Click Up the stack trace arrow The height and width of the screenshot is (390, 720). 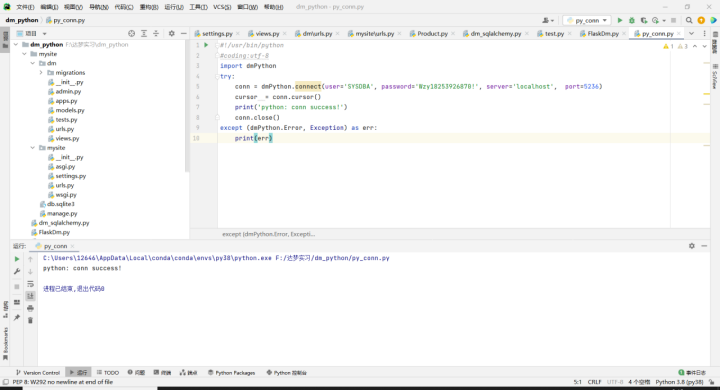(30, 260)
